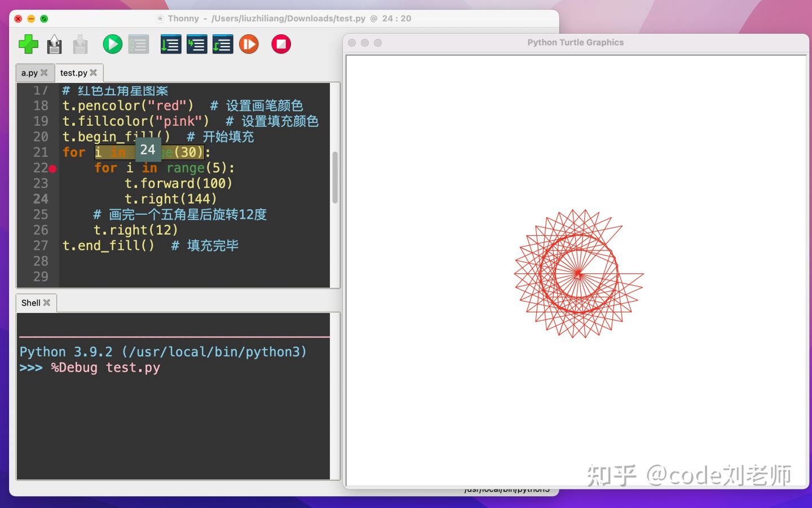Click the green plus New file icon
The height and width of the screenshot is (508, 812).
pyautogui.click(x=28, y=44)
